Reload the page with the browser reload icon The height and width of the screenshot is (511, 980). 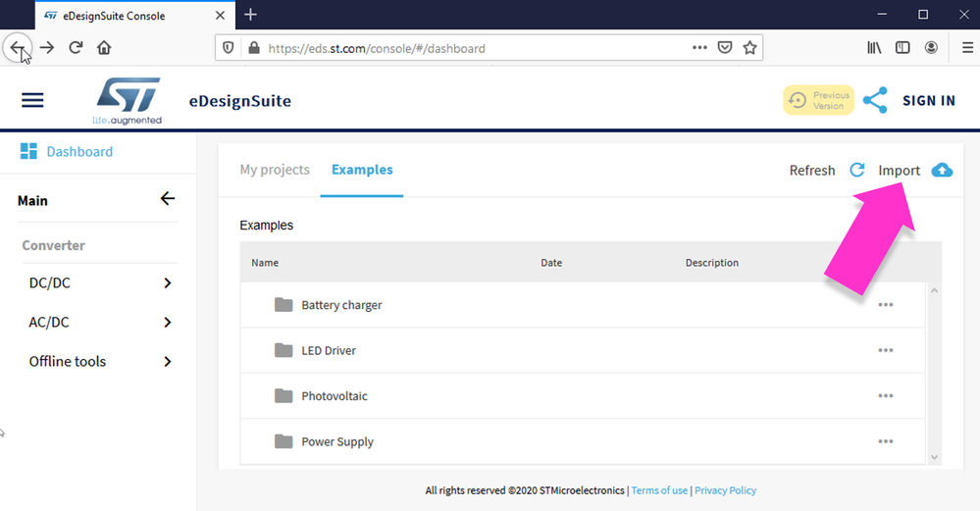point(76,47)
